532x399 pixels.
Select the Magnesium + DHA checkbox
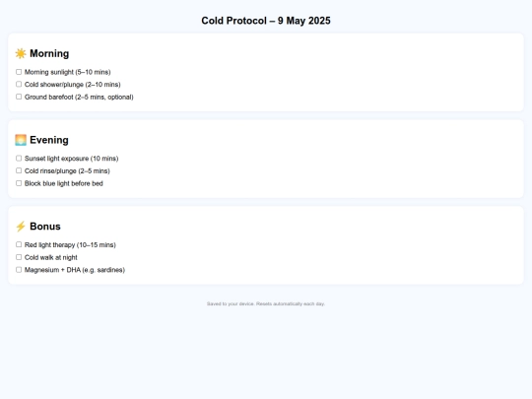click(19, 270)
